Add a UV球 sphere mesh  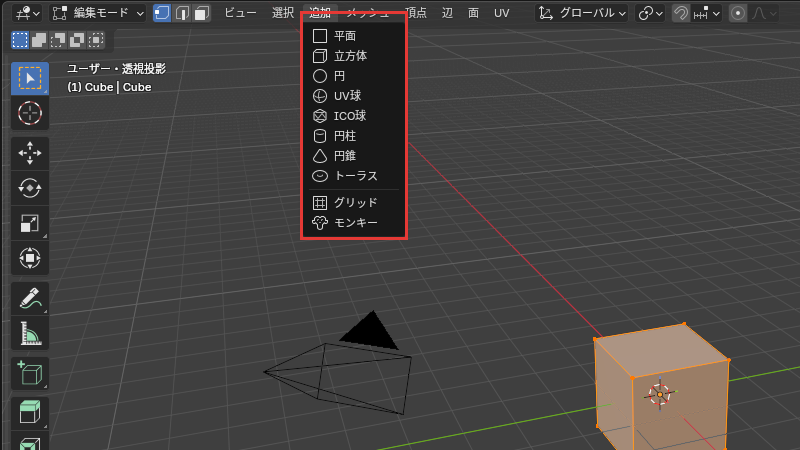(354, 96)
